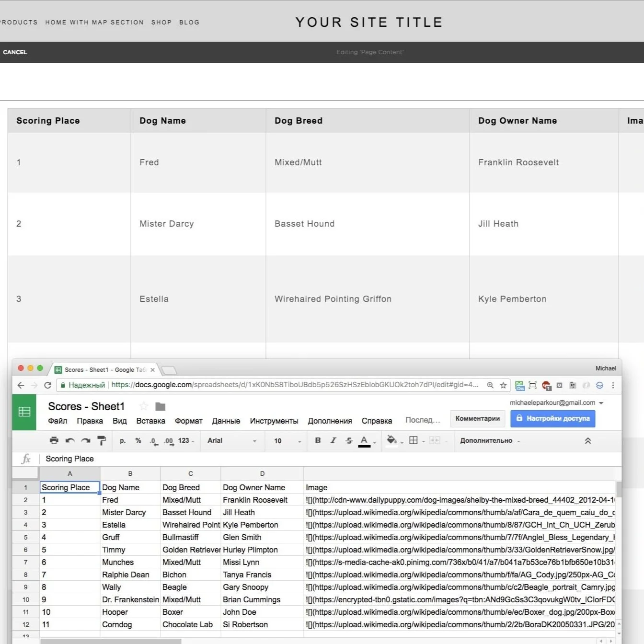
Task: Toggle strikethrough formatting
Action: coord(349,440)
